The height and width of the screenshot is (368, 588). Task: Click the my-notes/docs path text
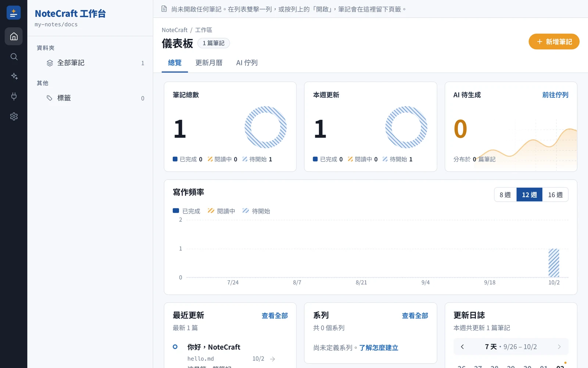point(56,25)
